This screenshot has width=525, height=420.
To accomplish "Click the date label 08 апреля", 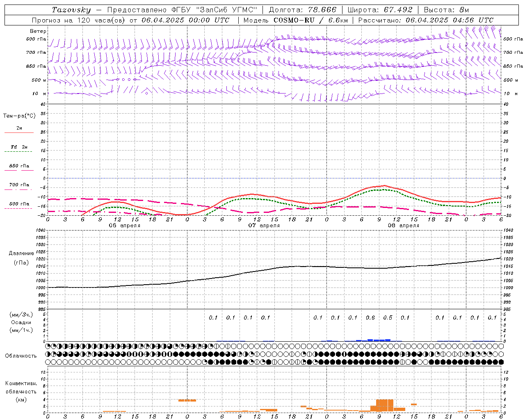I will (x=403, y=226).
